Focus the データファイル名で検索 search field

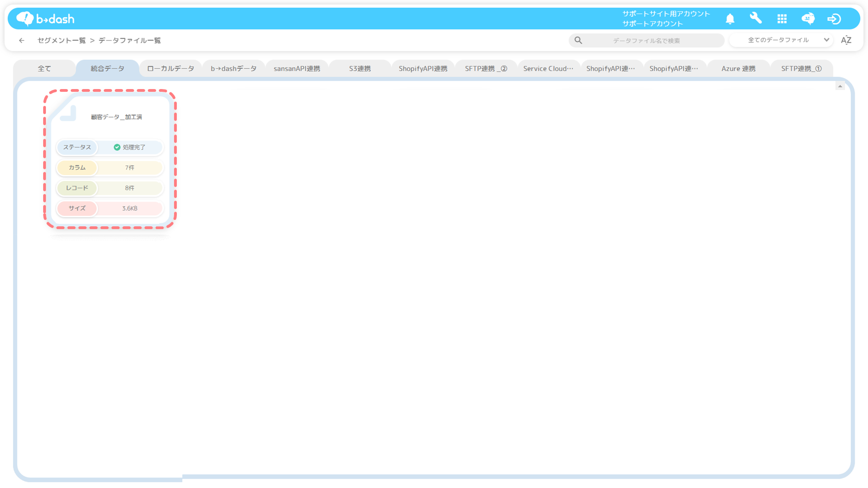pos(646,40)
